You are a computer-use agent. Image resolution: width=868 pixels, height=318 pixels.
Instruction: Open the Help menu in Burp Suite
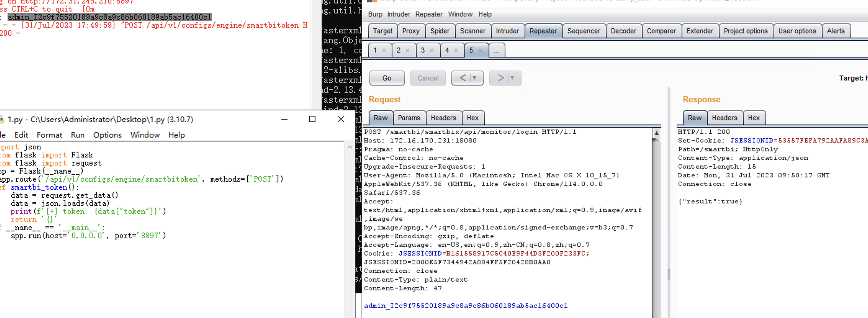(485, 14)
